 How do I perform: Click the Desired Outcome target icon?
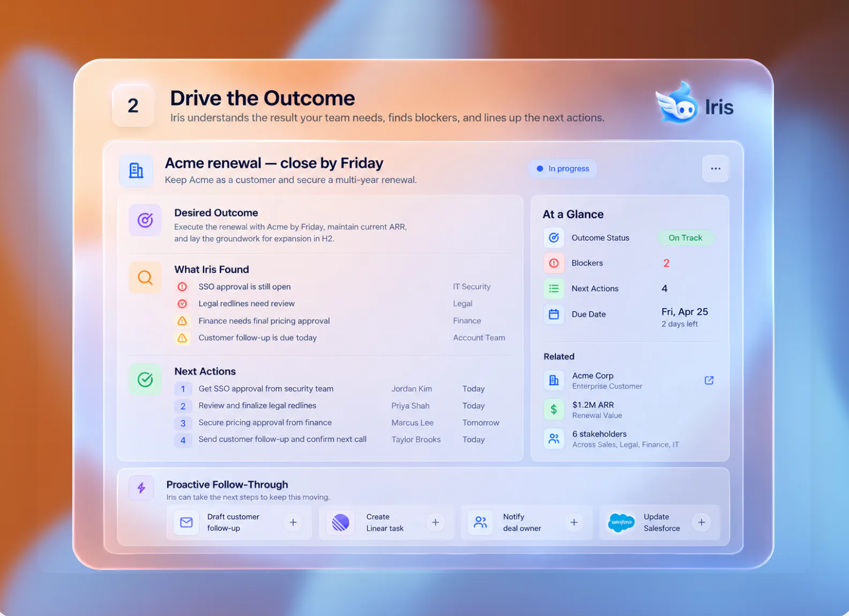coord(145,220)
